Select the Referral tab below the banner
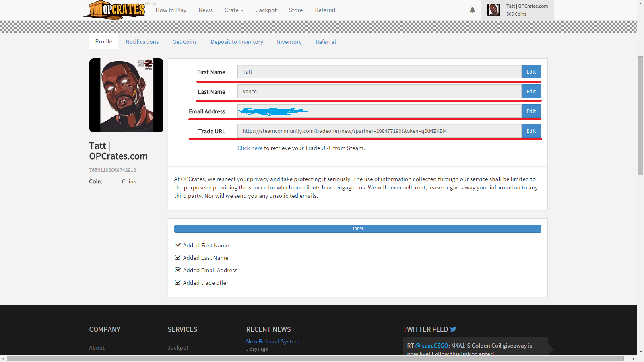The height and width of the screenshot is (362, 644). pyautogui.click(x=326, y=42)
